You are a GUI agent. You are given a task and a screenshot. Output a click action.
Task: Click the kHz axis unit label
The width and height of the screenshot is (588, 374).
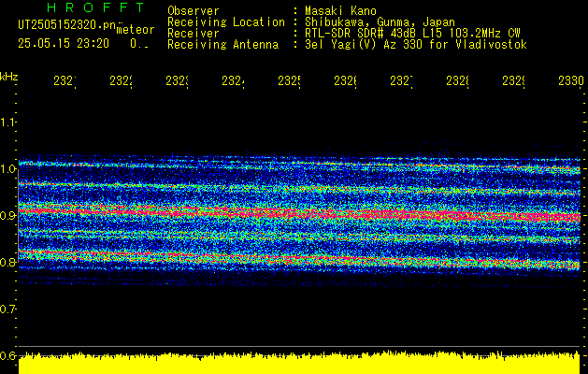point(8,77)
